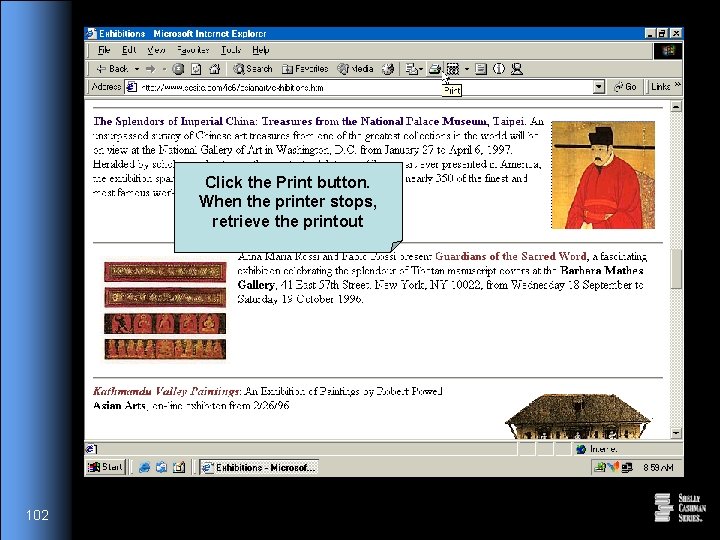
Task: Click the Windows logo throbber
Action: tap(668, 51)
